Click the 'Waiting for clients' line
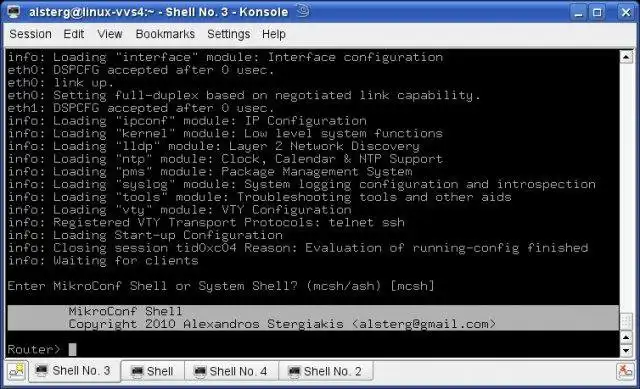This screenshot has width=640, height=389. [x=103, y=260]
